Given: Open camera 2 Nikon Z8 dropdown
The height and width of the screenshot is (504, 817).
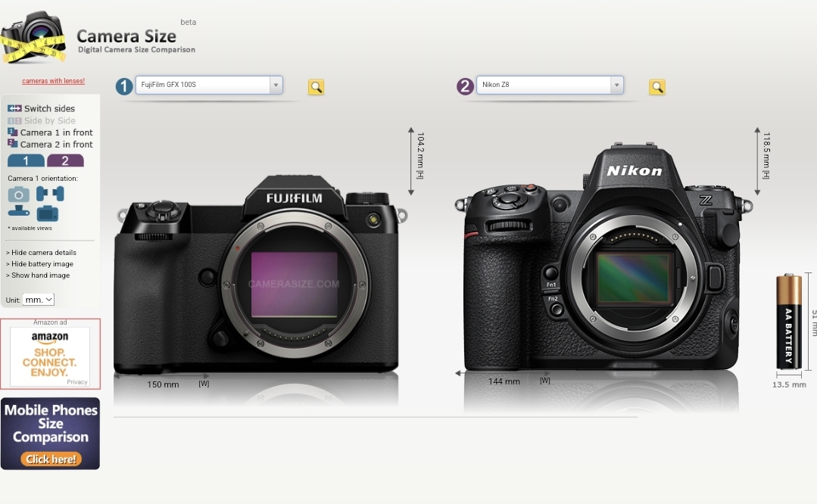Looking at the screenshot, I should (550, 85).
